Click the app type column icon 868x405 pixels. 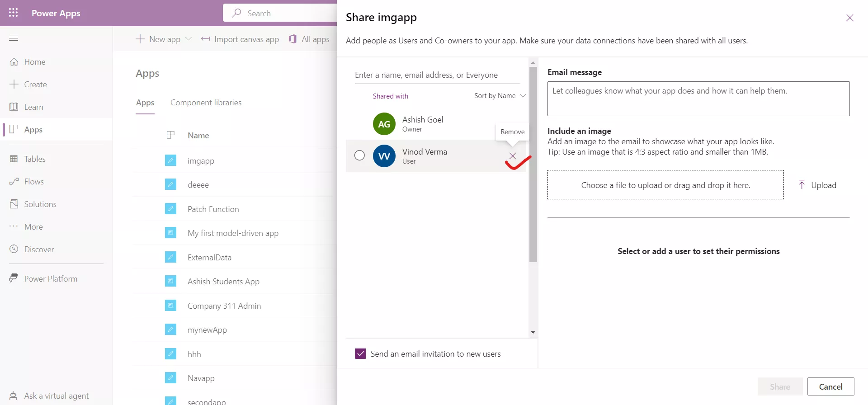point(170,135)
